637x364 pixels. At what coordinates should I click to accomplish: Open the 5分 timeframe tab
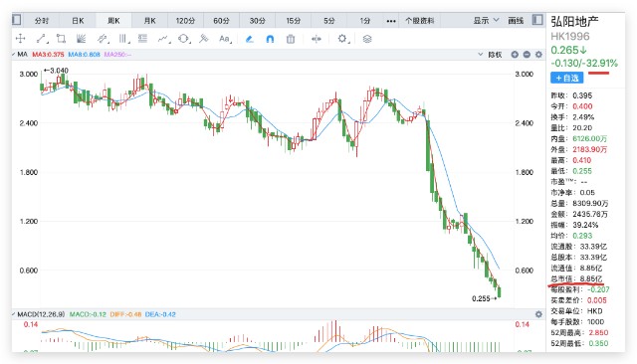point(329,20)
